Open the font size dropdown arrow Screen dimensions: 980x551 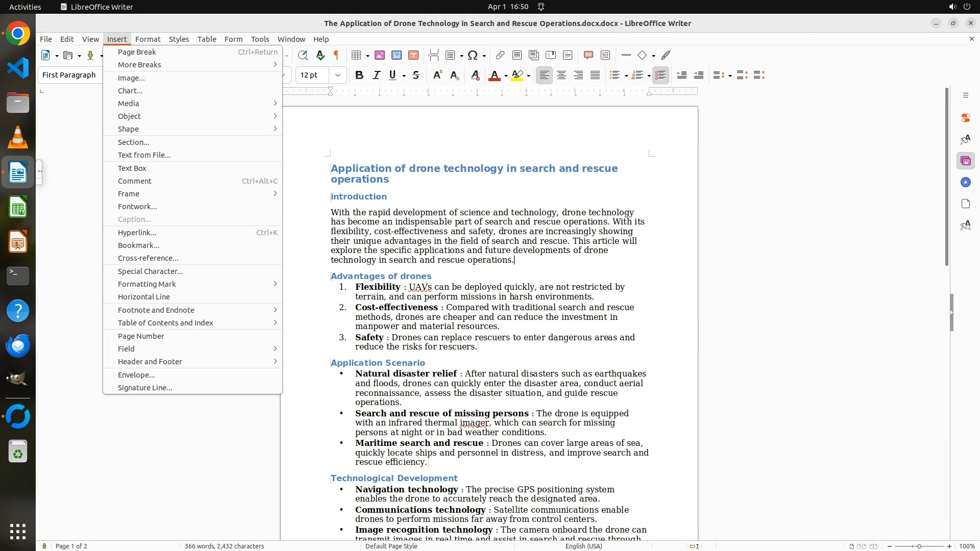[x=338, y=76]
